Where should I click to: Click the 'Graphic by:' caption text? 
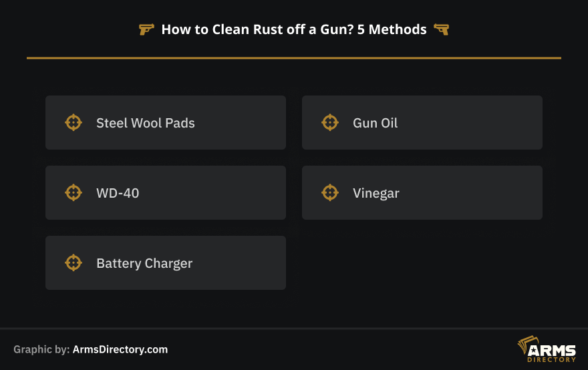click(x=41, y=349)
